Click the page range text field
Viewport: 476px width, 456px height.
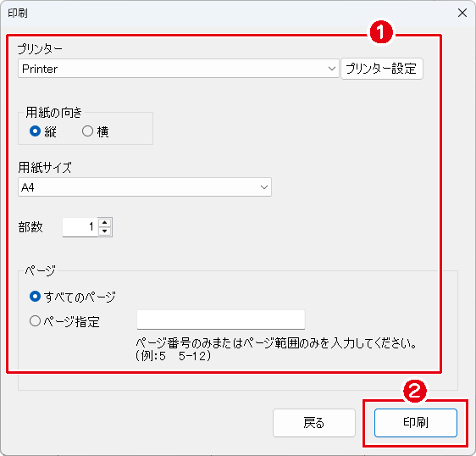click(x=221, y=320)
